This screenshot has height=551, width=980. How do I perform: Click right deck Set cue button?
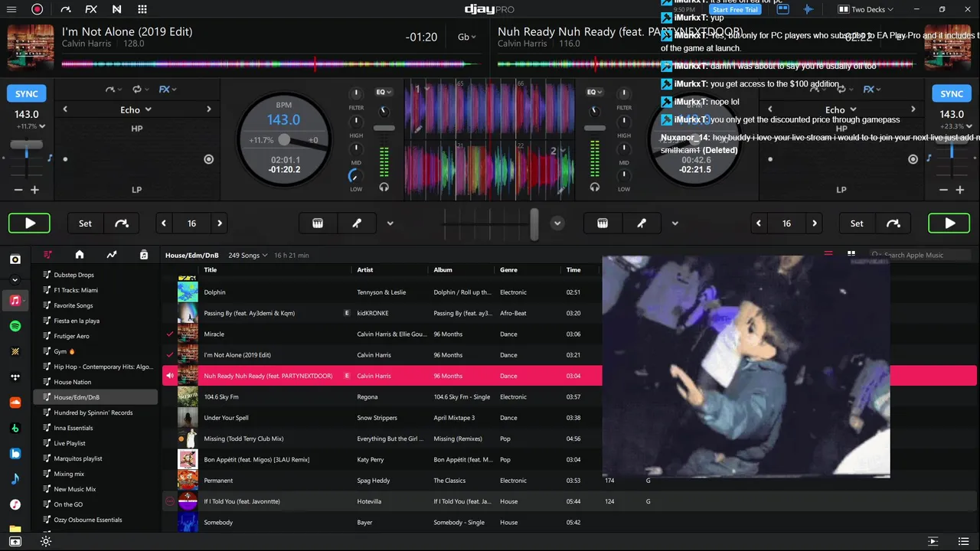point(857,223)
